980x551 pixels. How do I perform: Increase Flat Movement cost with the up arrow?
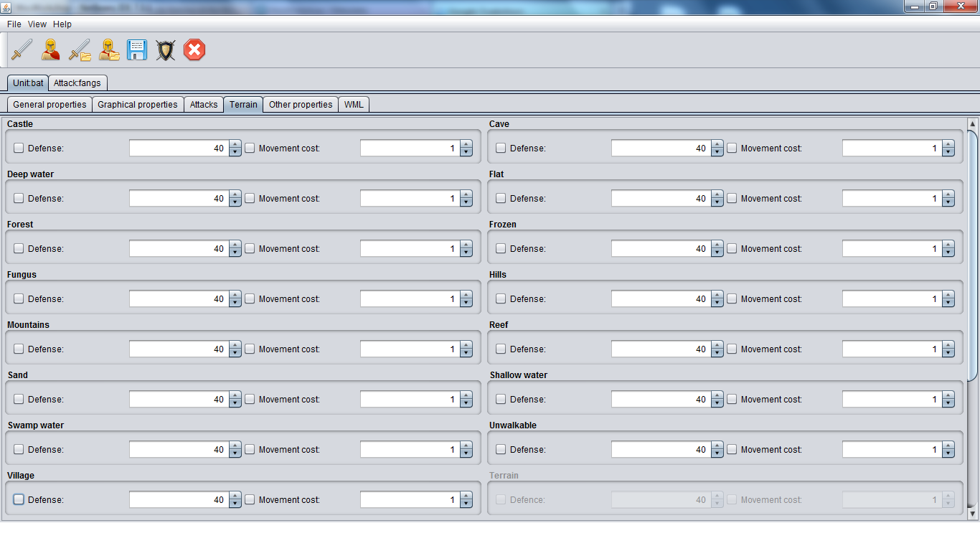(948, 194)
